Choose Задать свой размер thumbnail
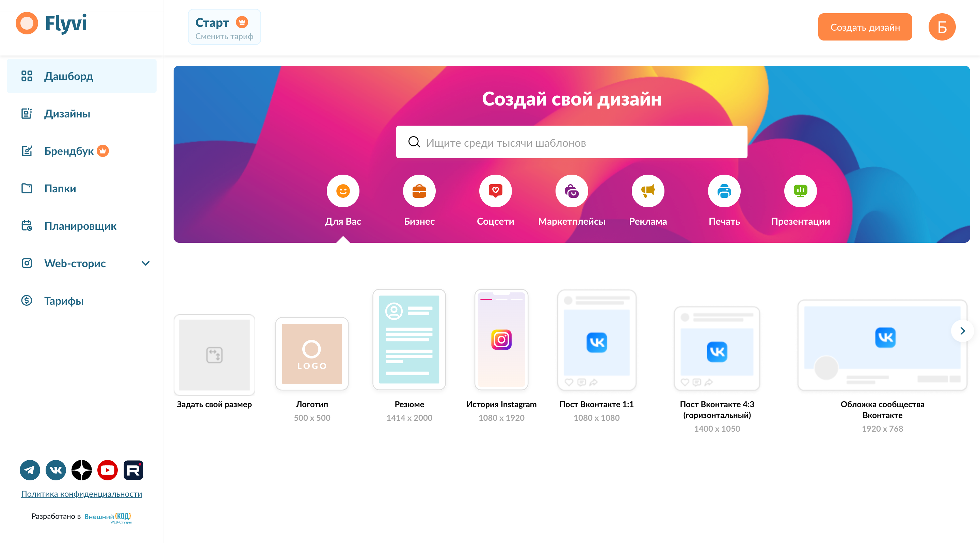The width and height of the screenshot is (980, 543). [x=214, y=355]
